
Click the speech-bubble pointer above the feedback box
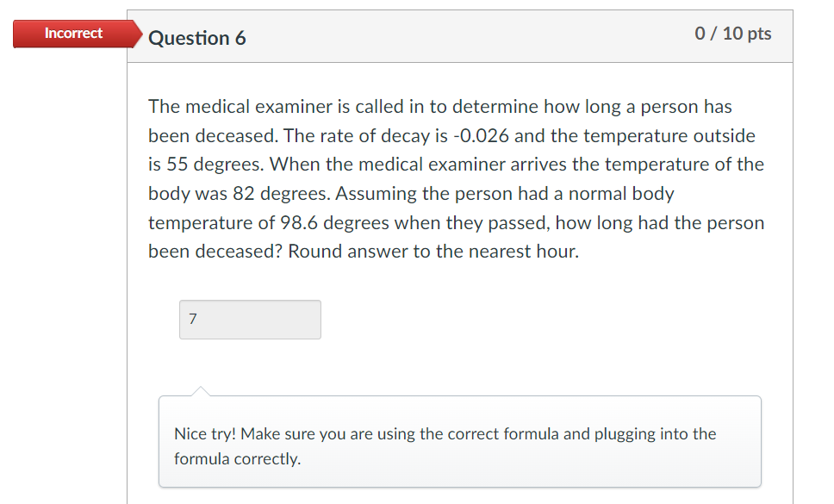click(x=202, y=389)
